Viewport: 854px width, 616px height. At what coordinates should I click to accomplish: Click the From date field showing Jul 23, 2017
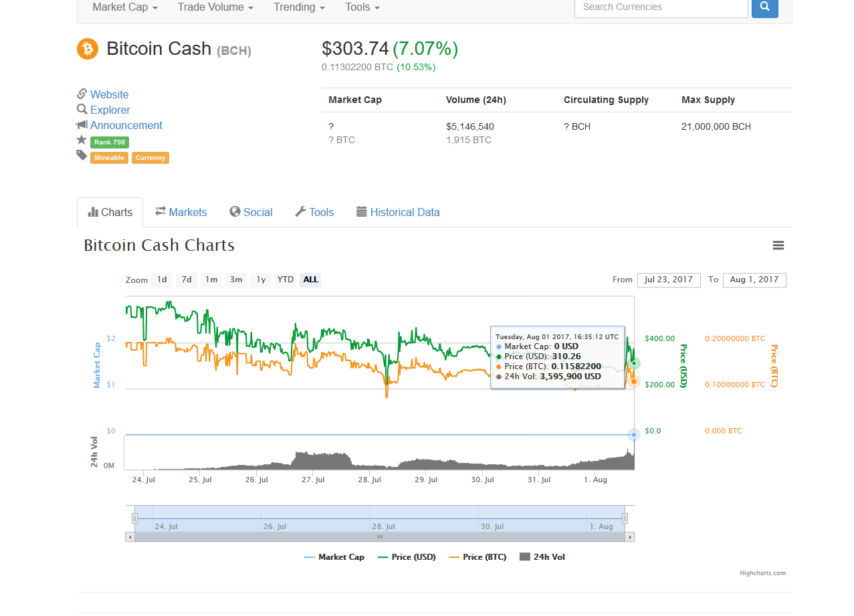(668, 280)
